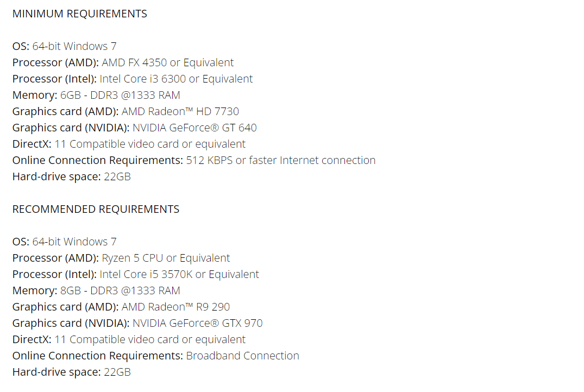584x392 pixels.
Task: Click the AMD Radeon R9 290 text
Action: click(x=176, y=307)
